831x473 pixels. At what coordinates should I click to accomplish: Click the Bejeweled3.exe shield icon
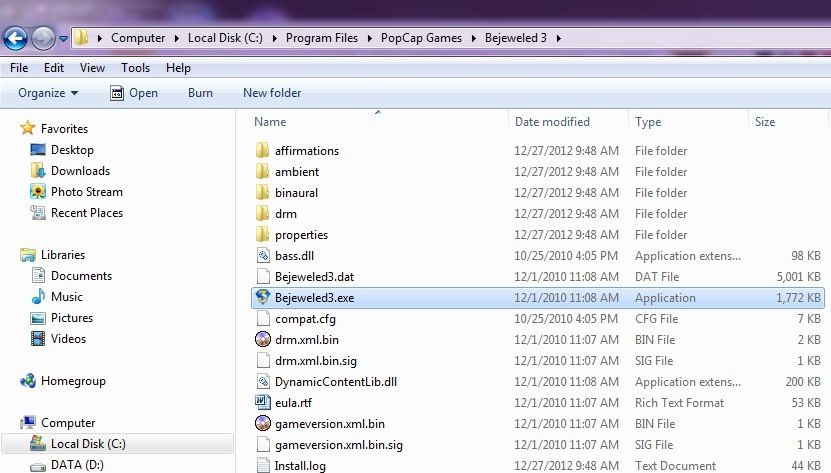point(263,297)
